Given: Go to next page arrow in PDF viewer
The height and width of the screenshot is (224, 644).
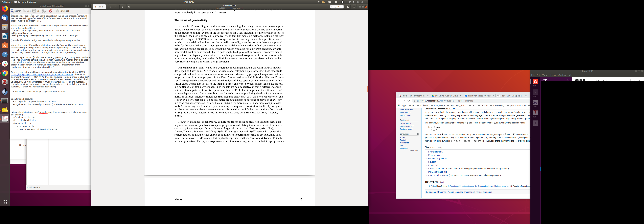Looking at the screenshot, I should (x=115, y=7).
